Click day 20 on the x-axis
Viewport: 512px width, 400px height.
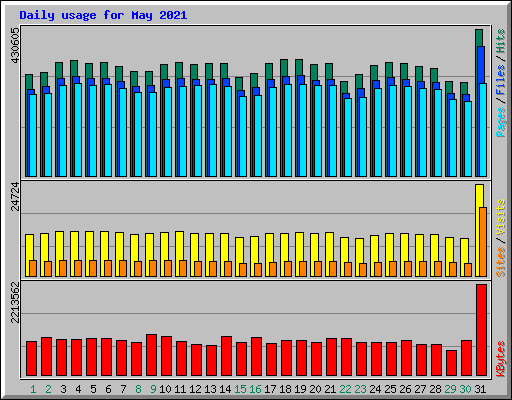click(315, 389)
